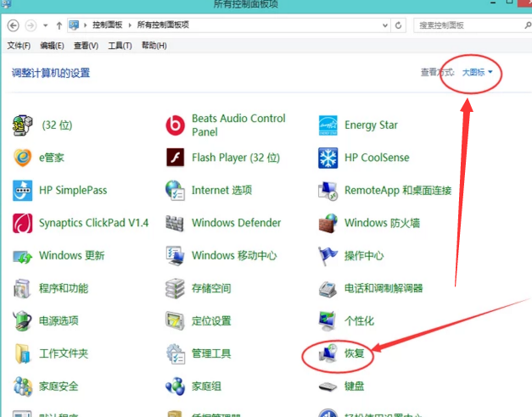Image resolution: width=532 pixels, height=417 pixels.
Task: Open the 定位设置 icon
Action: [x=175, y=320]
